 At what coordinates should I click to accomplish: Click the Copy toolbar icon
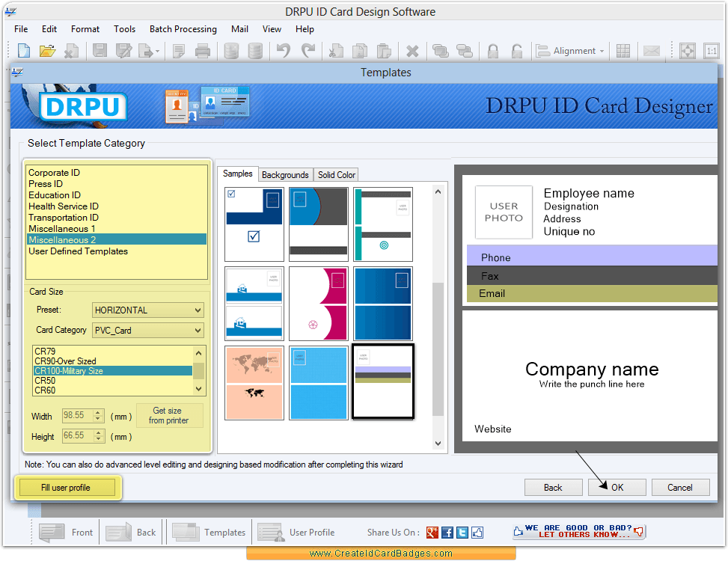point(360,51)
